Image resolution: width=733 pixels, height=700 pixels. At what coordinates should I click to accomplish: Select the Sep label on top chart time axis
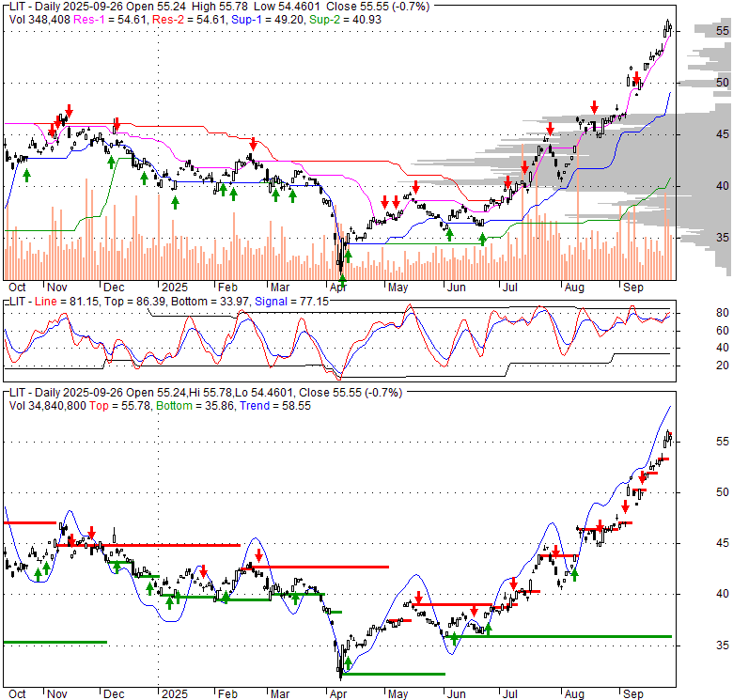click(x=633, y=287)
